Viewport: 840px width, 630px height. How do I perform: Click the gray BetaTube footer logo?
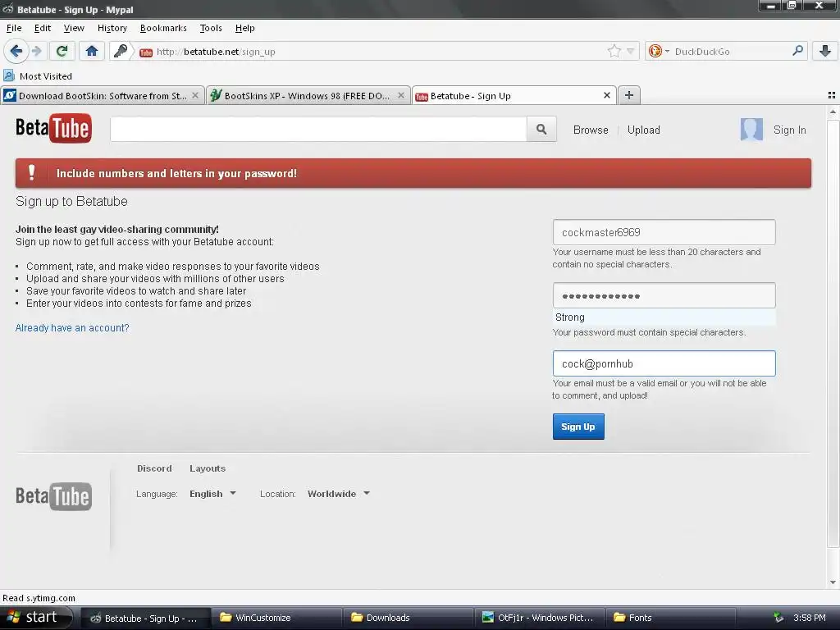click(53, 496)
